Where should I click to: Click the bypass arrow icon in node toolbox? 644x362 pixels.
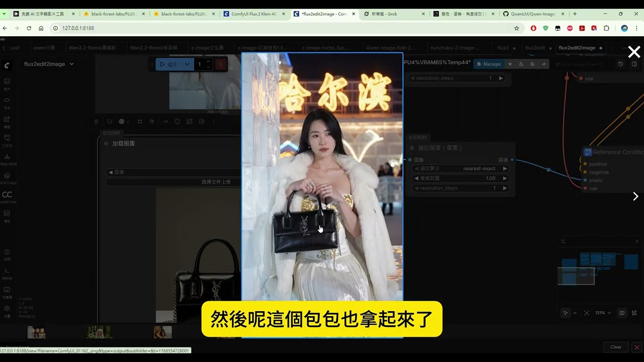165,122
